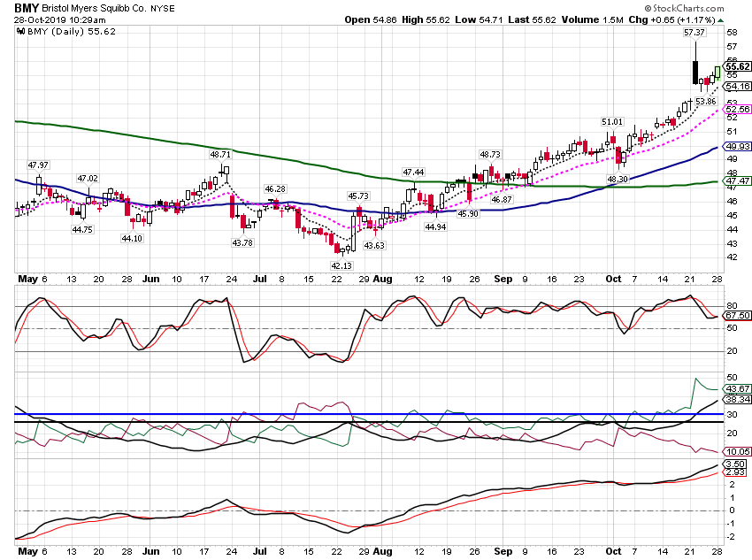Click the Bristol Myers Squibb Co. name
Viewport: 752px width, 560px height.
pyautogui.click(x=94, y=8)
